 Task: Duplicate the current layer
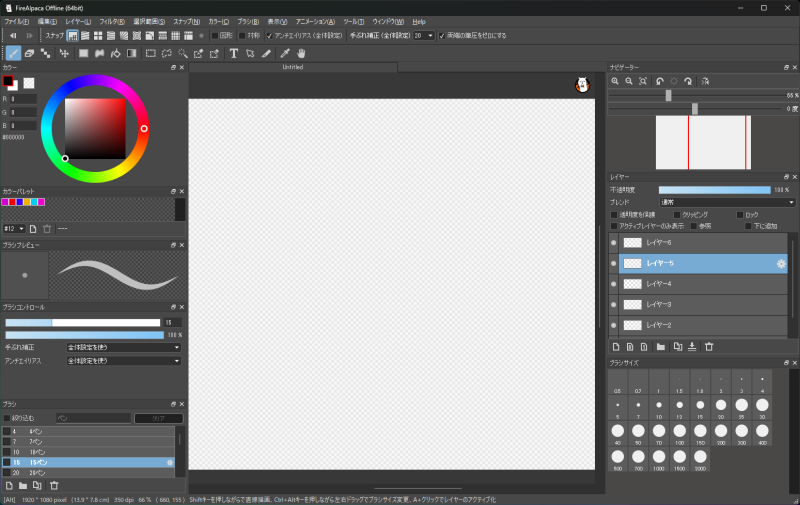pyautogui.click(x=678, y=347)
